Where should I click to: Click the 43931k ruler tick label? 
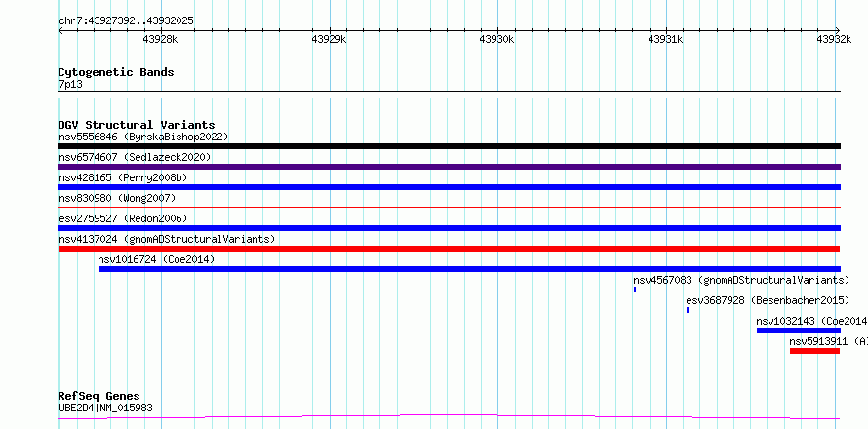665,39
